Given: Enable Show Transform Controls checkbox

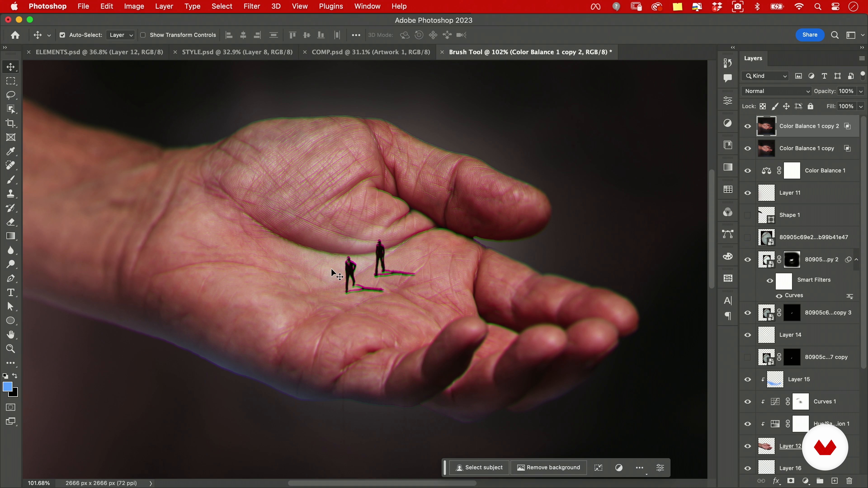Looking at the screenshot, I should (143, 35).
